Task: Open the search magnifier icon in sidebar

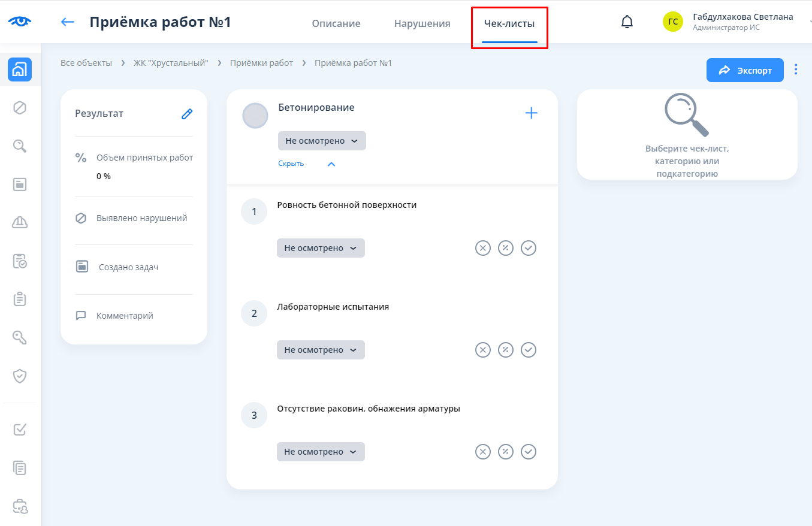Action: (20, 146)
